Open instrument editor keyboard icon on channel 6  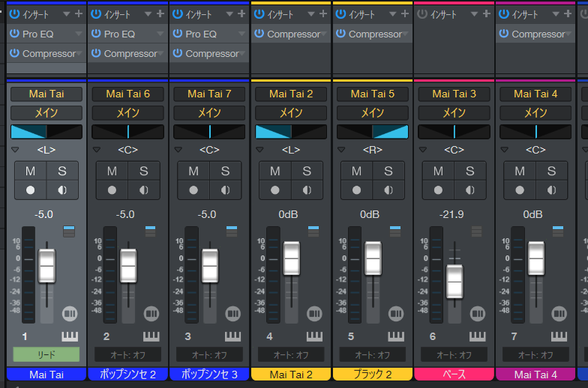pos(477,336)
